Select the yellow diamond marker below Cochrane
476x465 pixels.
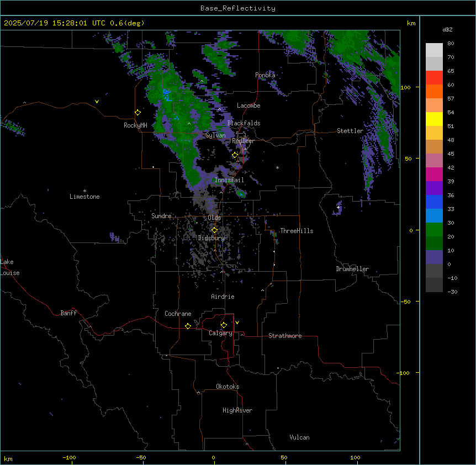point(188,326)
